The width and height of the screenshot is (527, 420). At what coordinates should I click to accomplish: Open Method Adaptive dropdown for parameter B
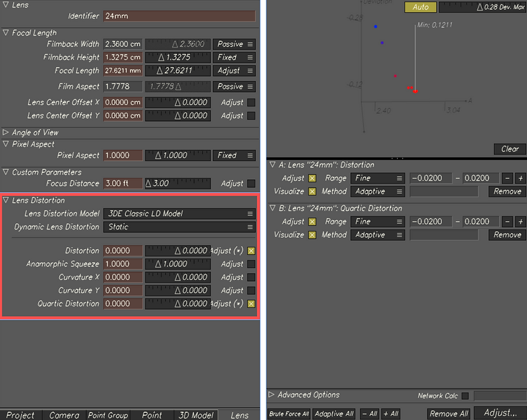tap(378, 235)
